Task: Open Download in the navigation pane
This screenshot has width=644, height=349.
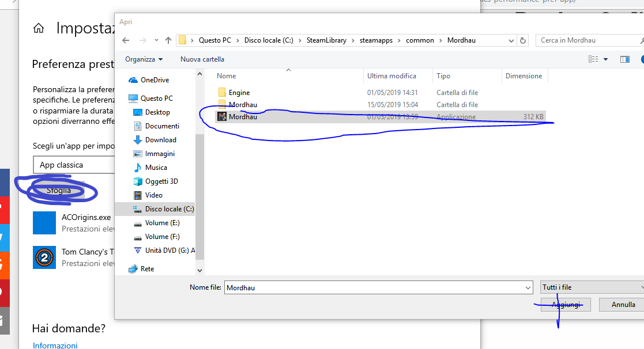Action: point(160,140)
